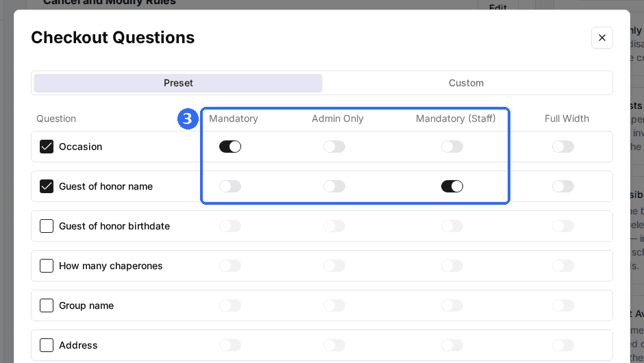The height and width of the screenshot is (363, 644).
Task: Click the Address label text
Action: coord(78,345)
